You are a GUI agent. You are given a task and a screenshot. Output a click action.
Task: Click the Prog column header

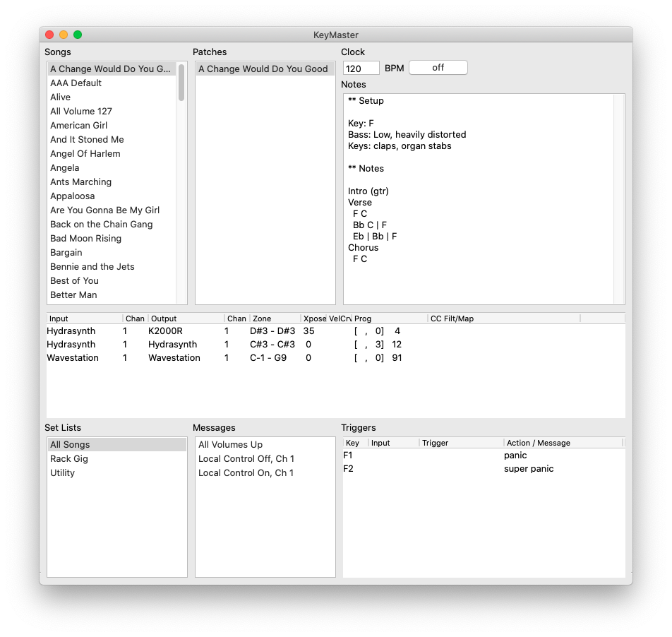pyautogui.click(x=389, y=318)
